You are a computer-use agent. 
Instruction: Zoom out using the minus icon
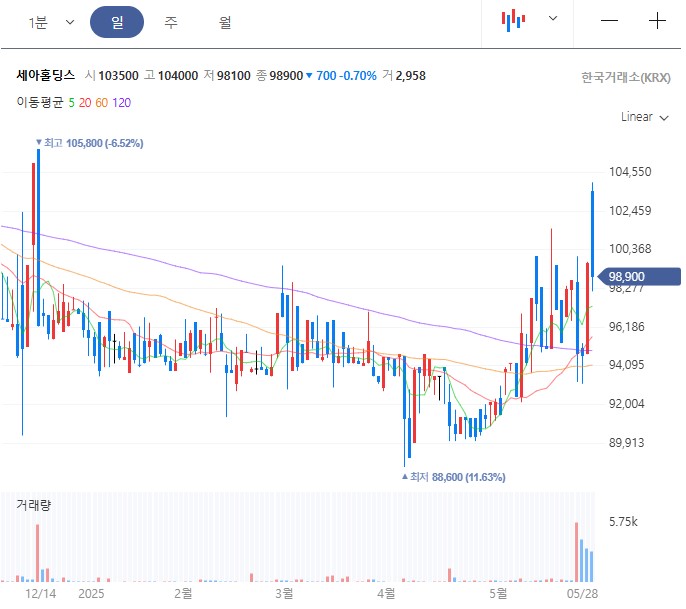pyautogui.click(x=609, y=21)
